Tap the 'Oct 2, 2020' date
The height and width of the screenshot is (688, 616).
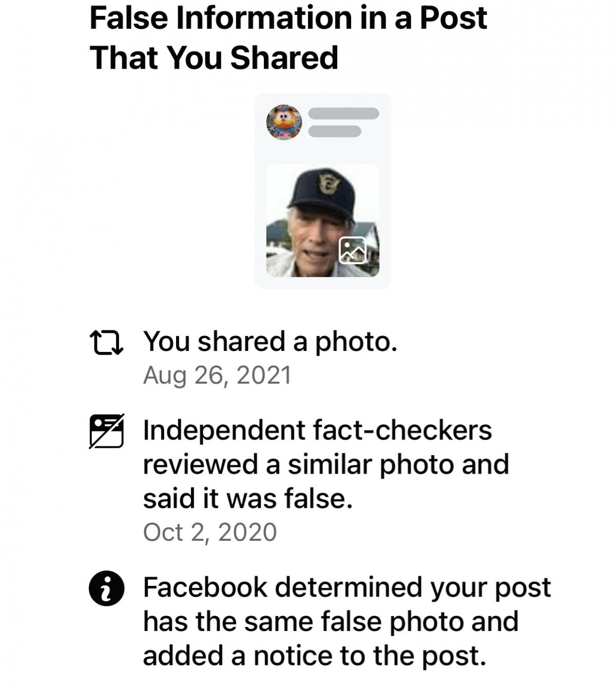click(210, 532)
